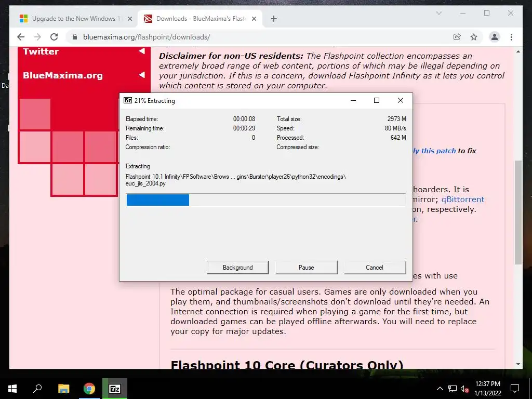Cancel the extraction in progress
The height and width of the screenshot is (399, 532).
point(375,268)
